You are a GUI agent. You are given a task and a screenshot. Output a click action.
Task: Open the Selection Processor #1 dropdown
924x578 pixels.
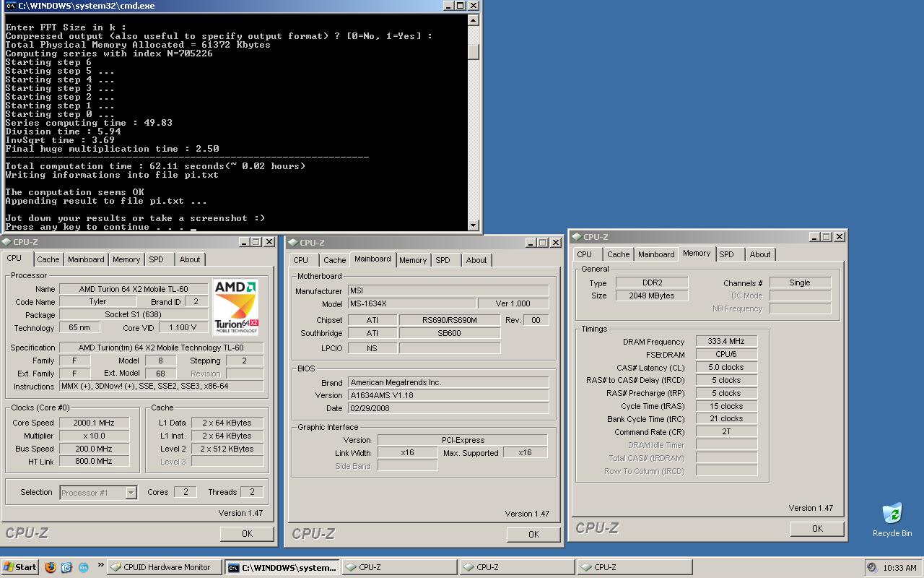(131, 492)
